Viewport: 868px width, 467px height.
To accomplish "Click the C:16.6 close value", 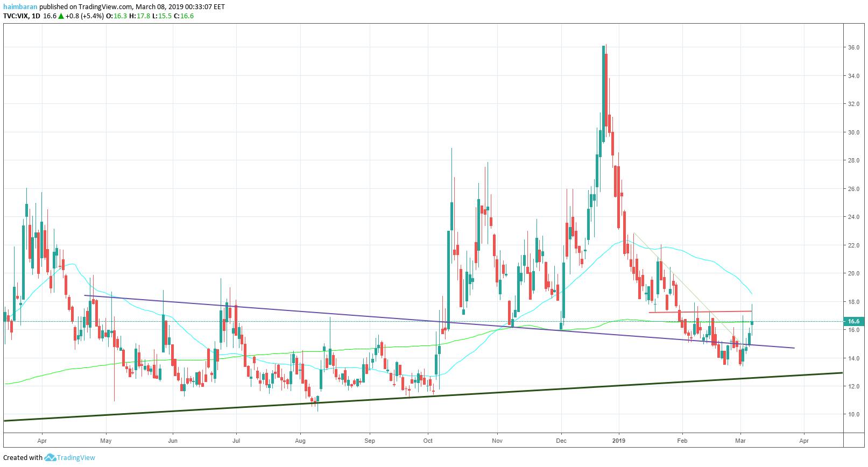I will [184, 16].
